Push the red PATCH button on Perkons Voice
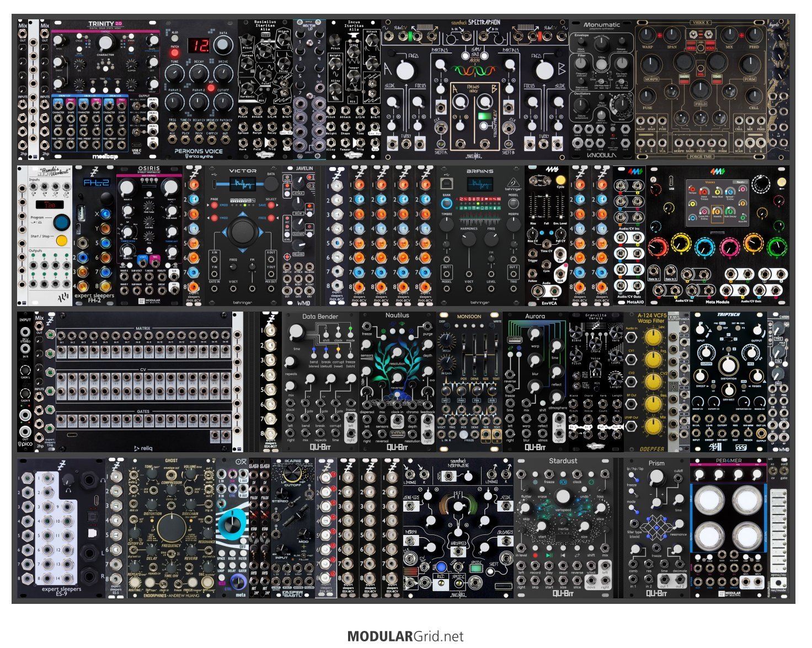Screen dimensions: 812x648 point(175,53)
